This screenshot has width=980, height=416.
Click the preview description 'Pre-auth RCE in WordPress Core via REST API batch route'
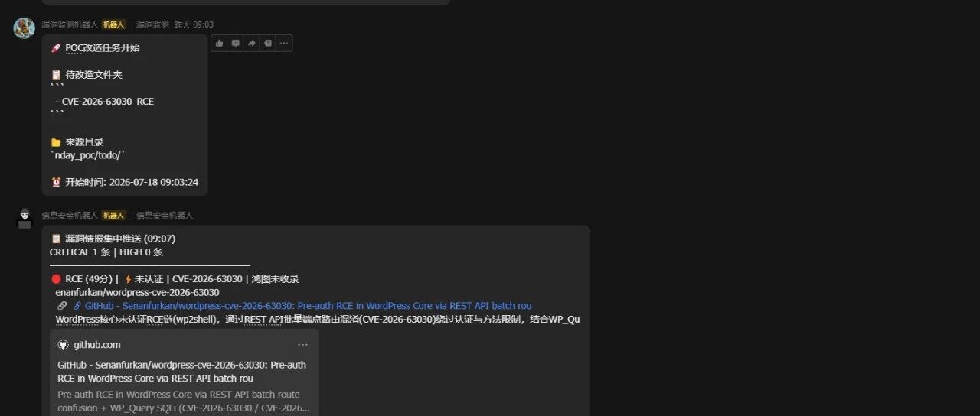[x=178, y=395]
